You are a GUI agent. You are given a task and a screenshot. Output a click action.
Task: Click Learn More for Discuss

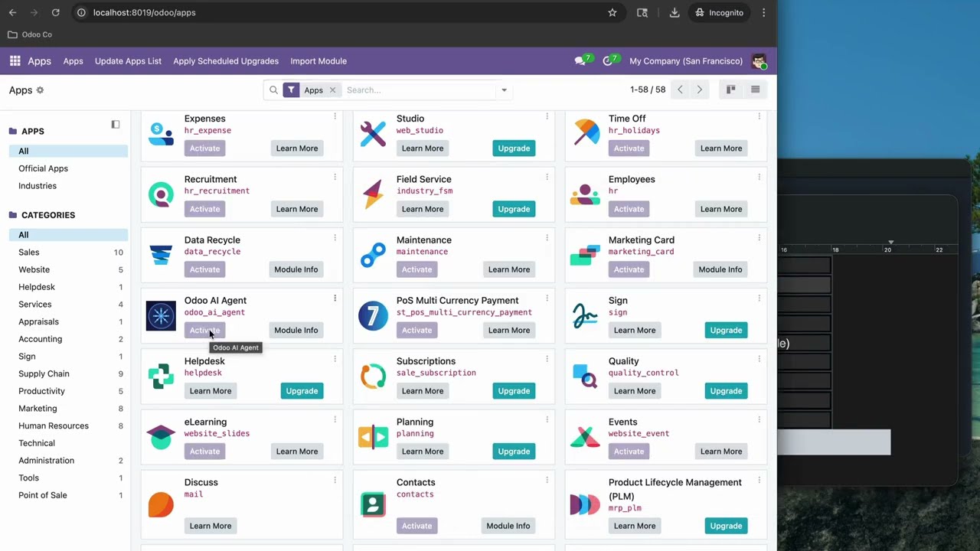pos(211,526)
